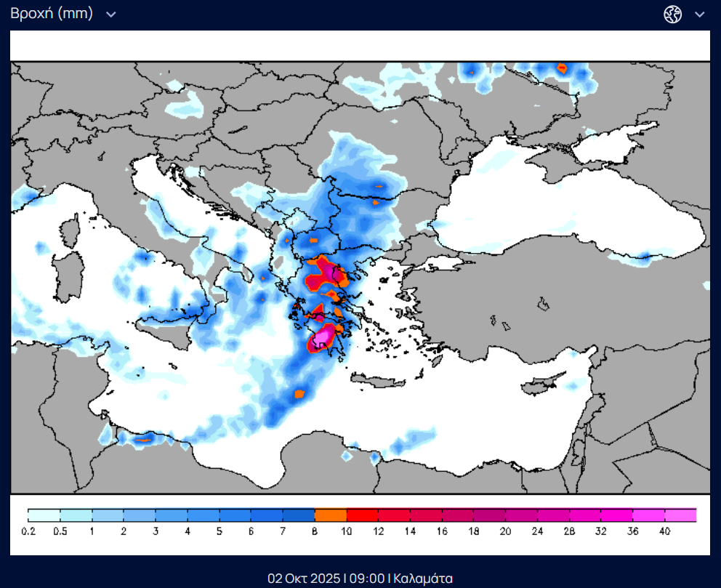Click the blank white header strip above the map
The image size is (721, 588).
click(x=360, y=45)
